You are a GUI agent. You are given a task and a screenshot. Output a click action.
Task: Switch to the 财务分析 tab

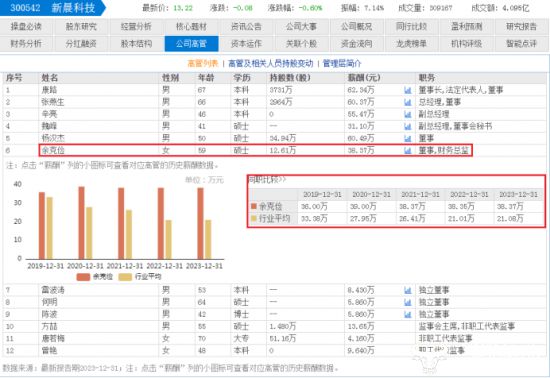point(26,43)
